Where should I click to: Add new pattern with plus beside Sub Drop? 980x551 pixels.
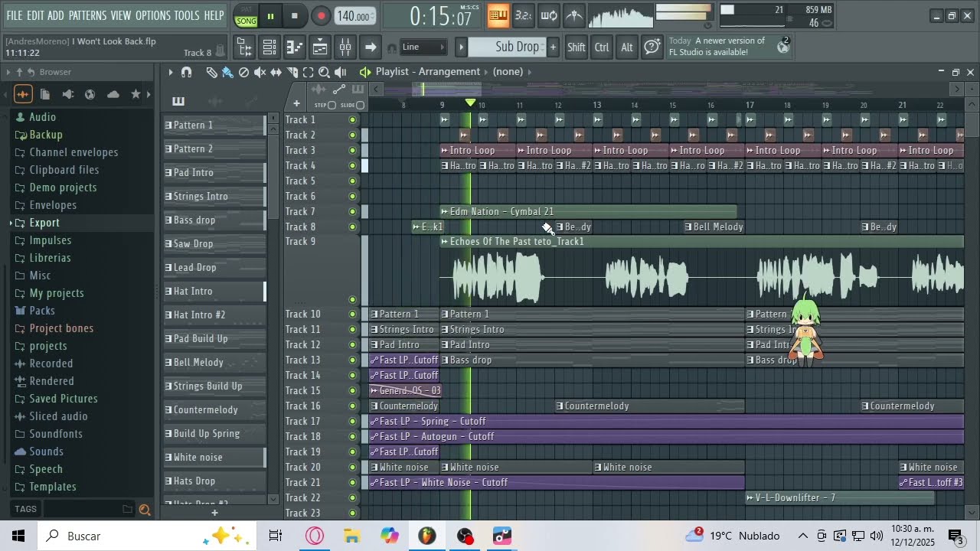553,47
